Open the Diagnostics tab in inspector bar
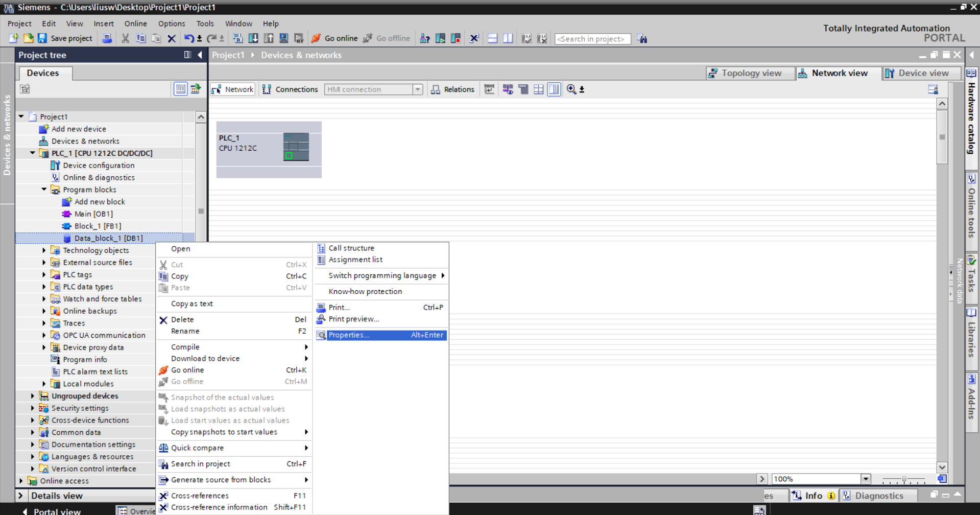Viewport: 980px width, 515px height. point(878,496)
